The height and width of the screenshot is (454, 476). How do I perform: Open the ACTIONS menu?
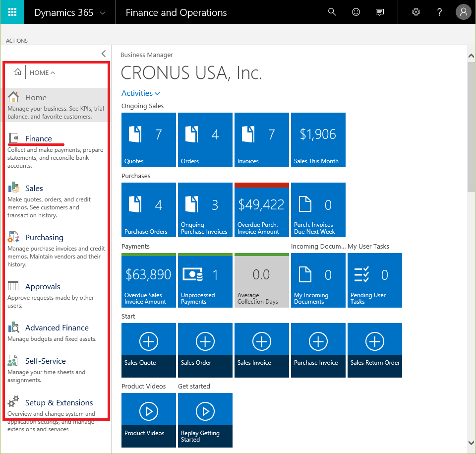[x=17, y=40]
